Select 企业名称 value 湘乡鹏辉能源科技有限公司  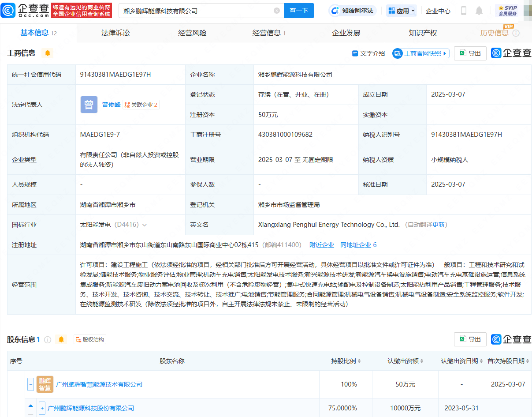coord(295,75)
